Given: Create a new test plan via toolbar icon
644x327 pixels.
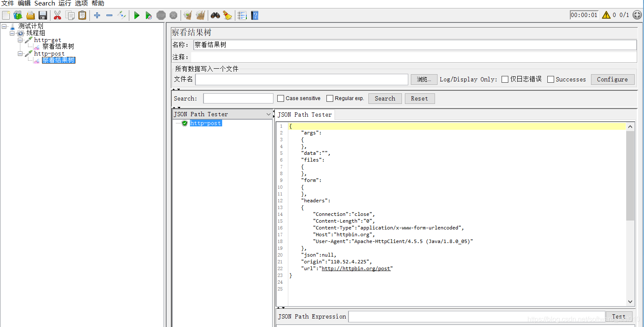Looking at the screenshot, I should coord(6,16).
